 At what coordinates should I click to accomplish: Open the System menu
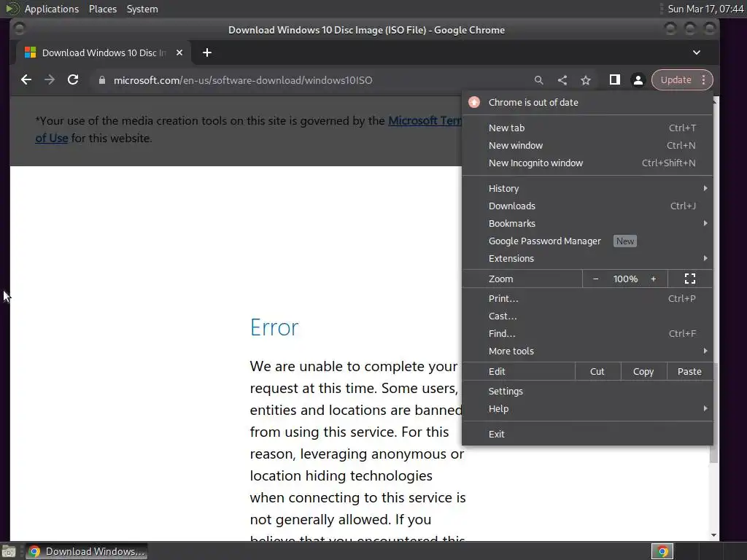pos(142,9)
